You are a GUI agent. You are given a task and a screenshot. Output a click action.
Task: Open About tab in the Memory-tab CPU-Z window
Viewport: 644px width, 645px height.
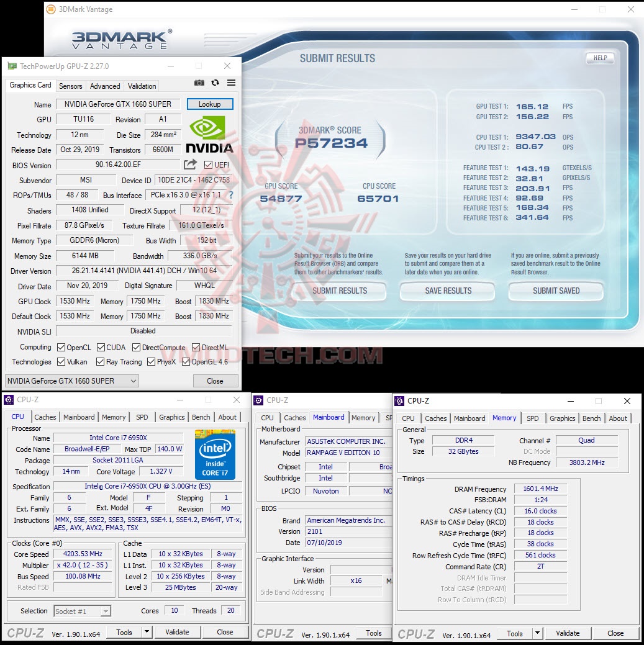tap(618, 418)
